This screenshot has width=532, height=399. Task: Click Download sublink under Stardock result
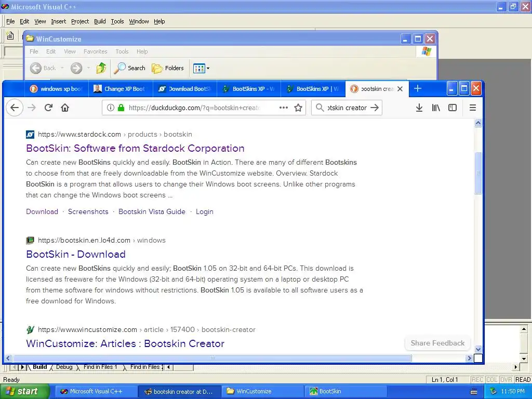tap(42, 212)
